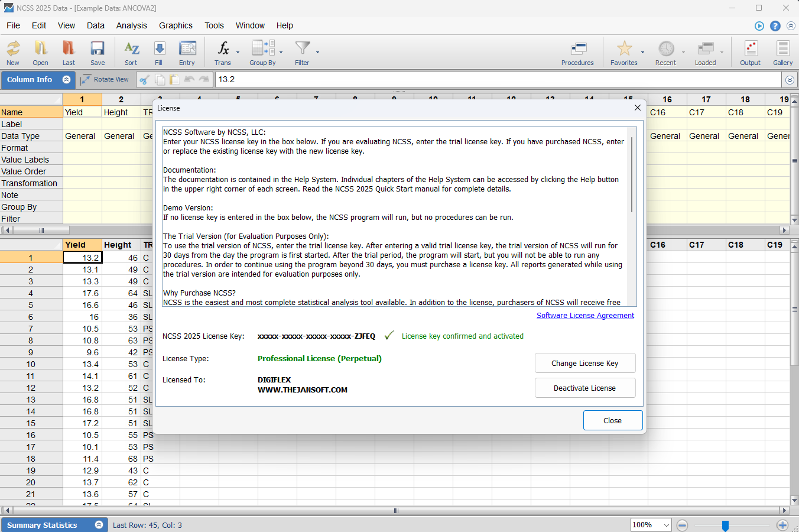The width and height of the screenshot is (799, 532).
Task: Open the File menu
Action: (13, 25)
